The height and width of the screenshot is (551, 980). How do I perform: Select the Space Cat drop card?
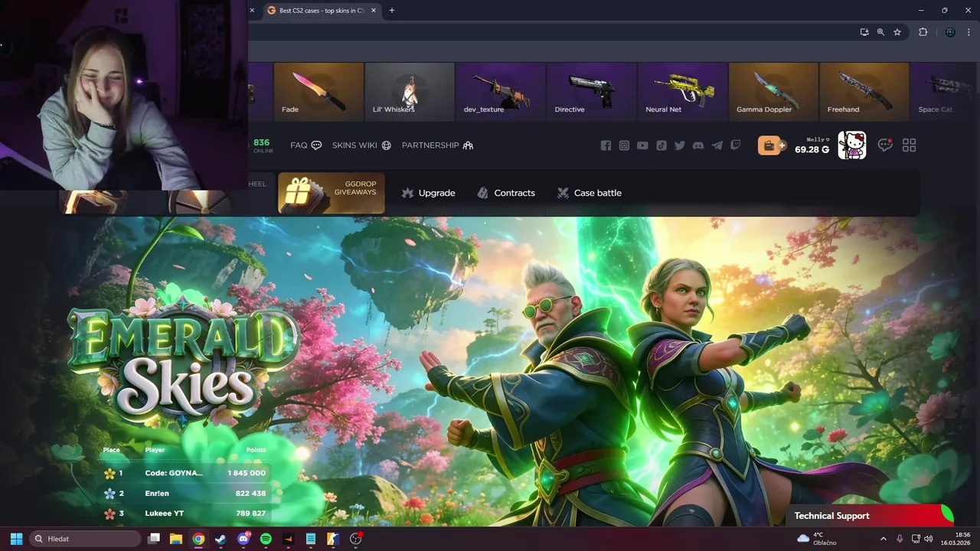coord(946,92)
